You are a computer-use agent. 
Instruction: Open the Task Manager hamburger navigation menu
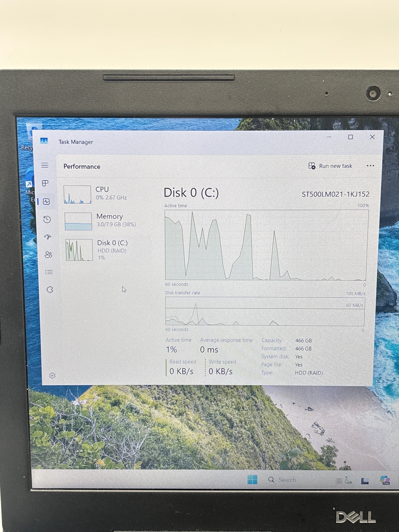[45, 165]
